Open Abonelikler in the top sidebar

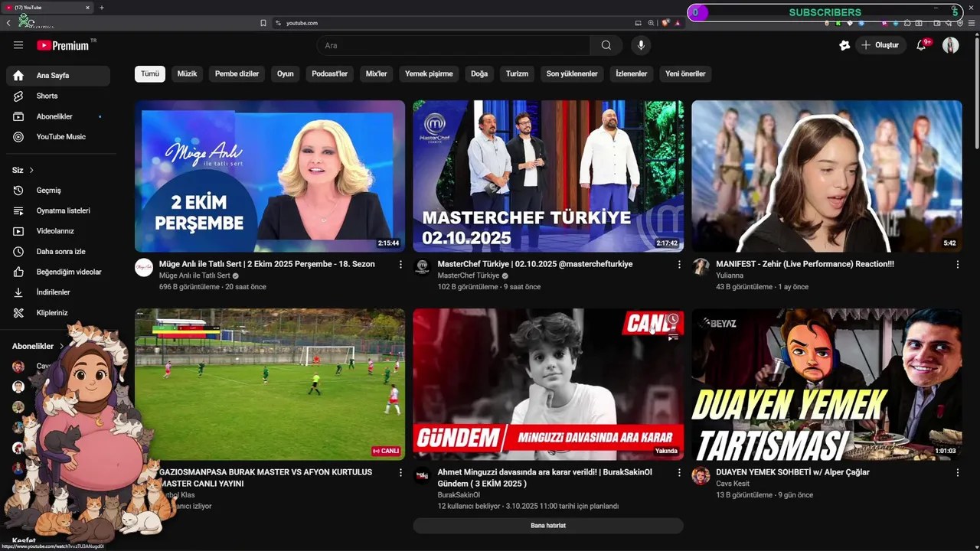58,116
